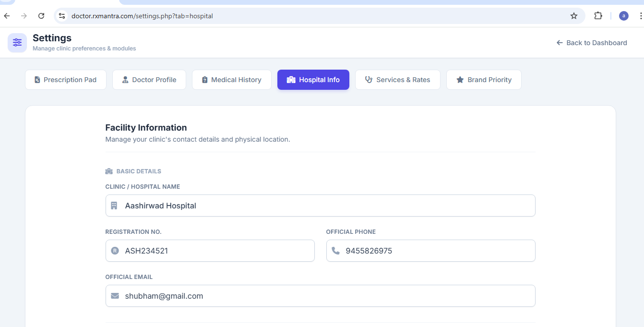Viewport: 644px width, 327px height.
Task: Click the hospital icon beside Basic Details
Action: pos(109,171)
